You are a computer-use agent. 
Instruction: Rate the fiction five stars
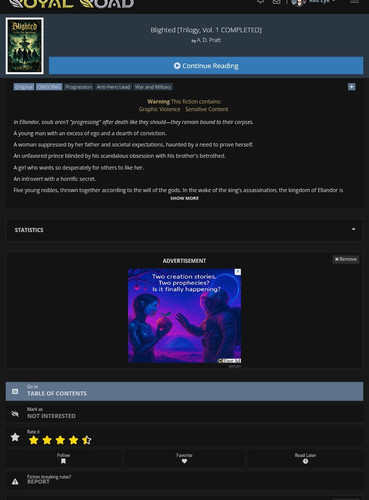[87, 440]
